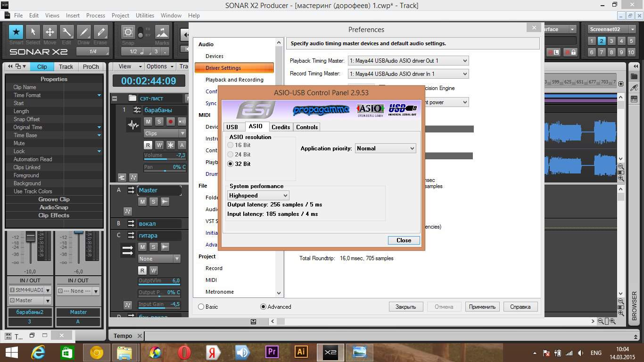Select the Erase tool

pos(100,33)
